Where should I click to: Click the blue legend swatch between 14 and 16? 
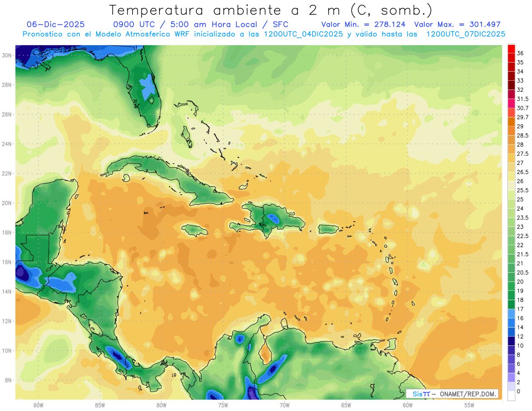pyautogui.click(x=511, y=322)
